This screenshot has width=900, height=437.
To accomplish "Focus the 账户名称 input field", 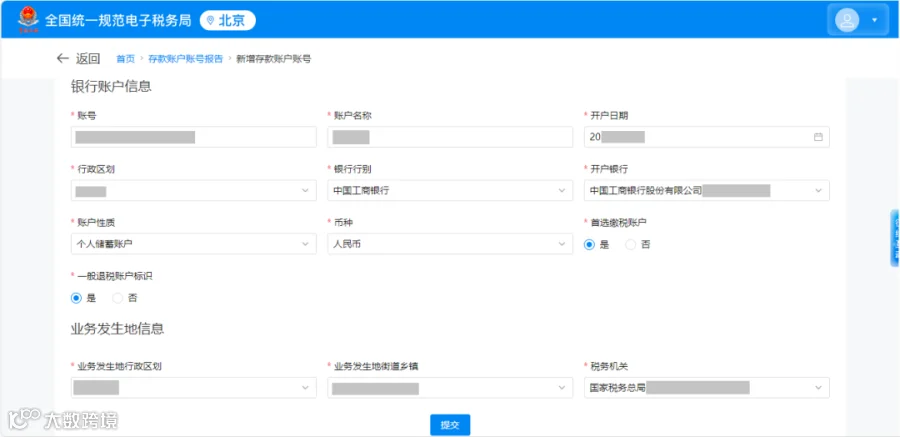I will tap(450, 137).
